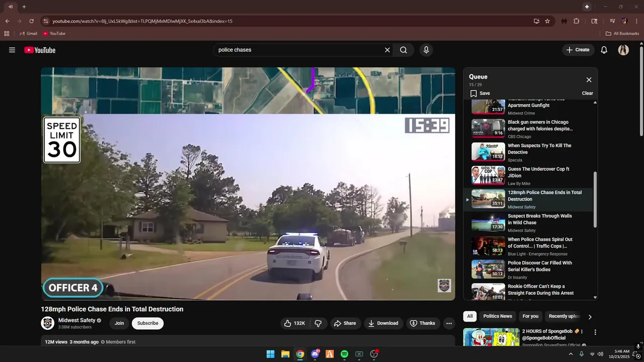Share this video
Screen dimensions: 644x362
345,323
